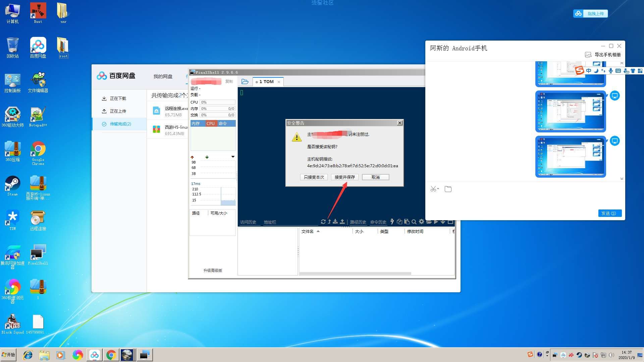Click the monitor icon beside middle thumbnail
This screenshot has height=362, width=644.
click(x=614, y=96)
